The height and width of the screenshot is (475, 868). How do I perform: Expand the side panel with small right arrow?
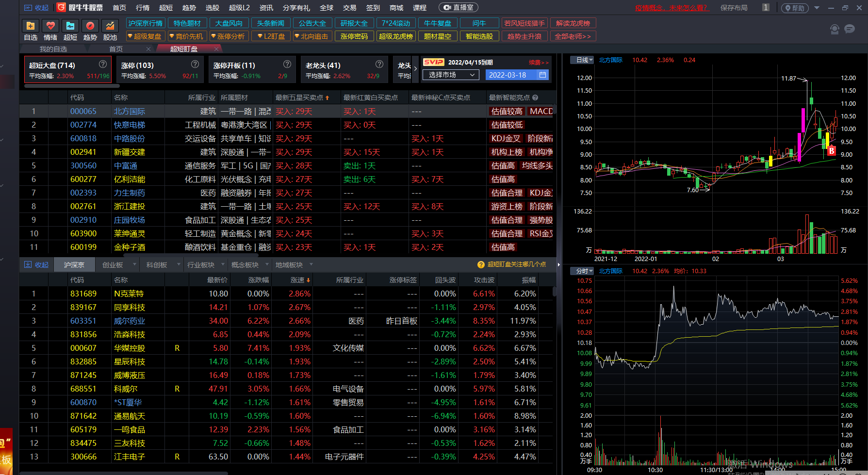(558, 264)
